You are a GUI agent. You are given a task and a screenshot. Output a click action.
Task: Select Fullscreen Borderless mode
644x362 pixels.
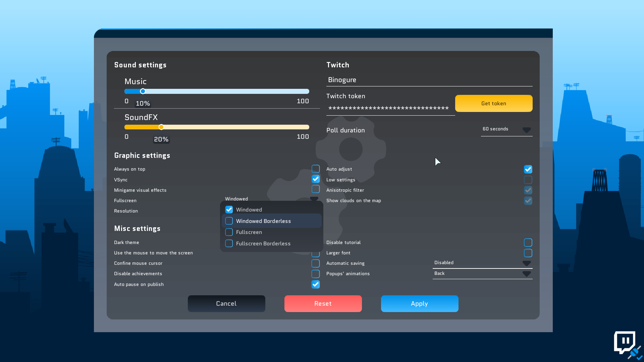click(x=272, y=243)
